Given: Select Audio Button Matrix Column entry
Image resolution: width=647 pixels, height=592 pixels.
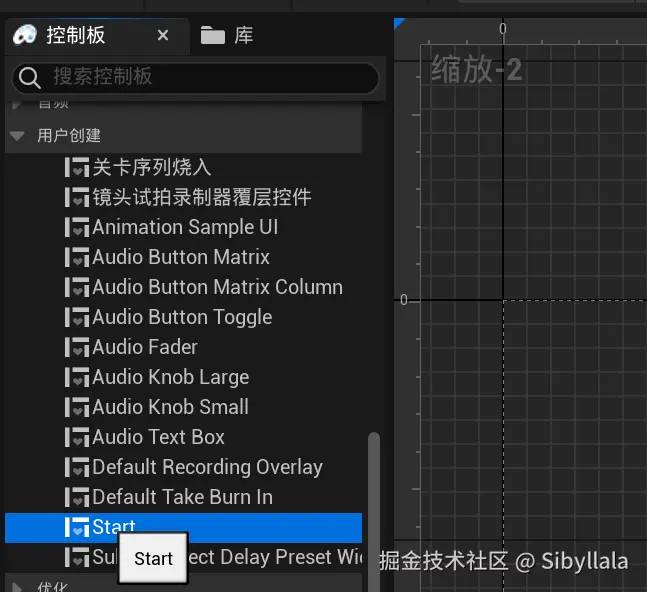Looking at the screenshot, I should 183,288.
